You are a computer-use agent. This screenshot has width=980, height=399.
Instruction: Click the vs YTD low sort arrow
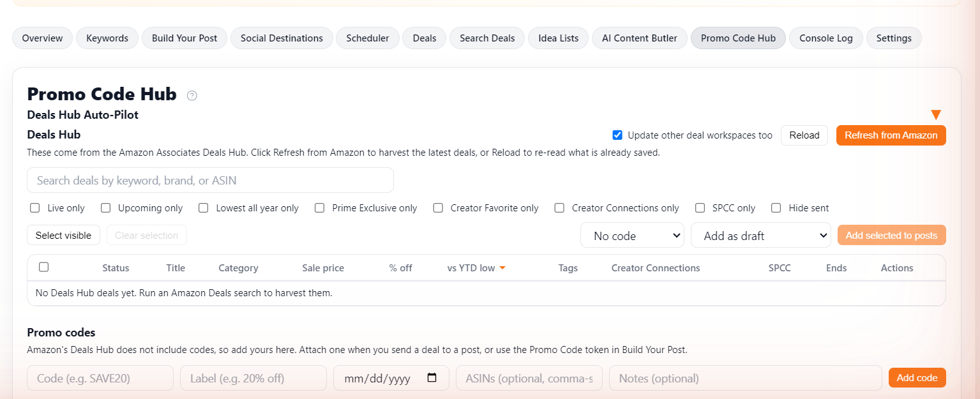(502, 268)
